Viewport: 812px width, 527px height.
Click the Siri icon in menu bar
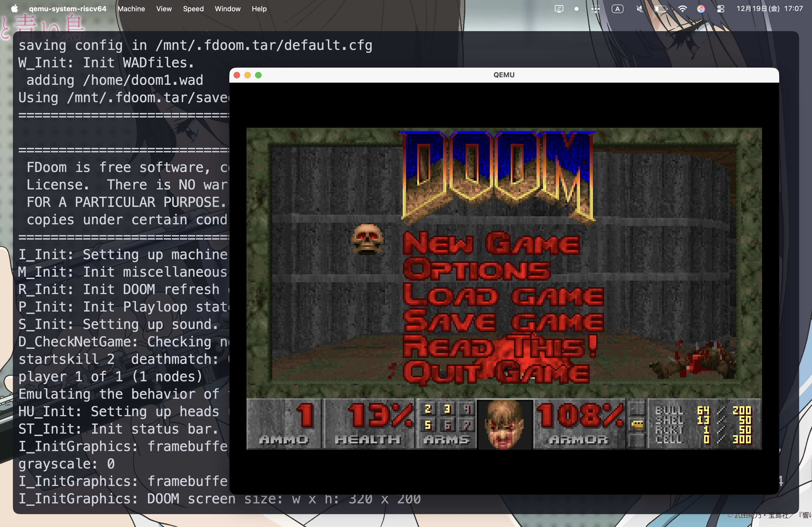click(x=701, y=9)
